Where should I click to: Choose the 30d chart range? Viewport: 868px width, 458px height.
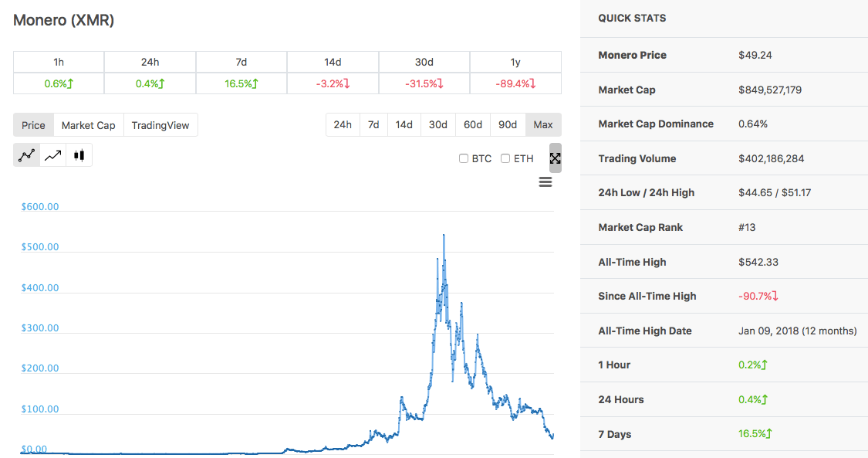click(438, 124)
